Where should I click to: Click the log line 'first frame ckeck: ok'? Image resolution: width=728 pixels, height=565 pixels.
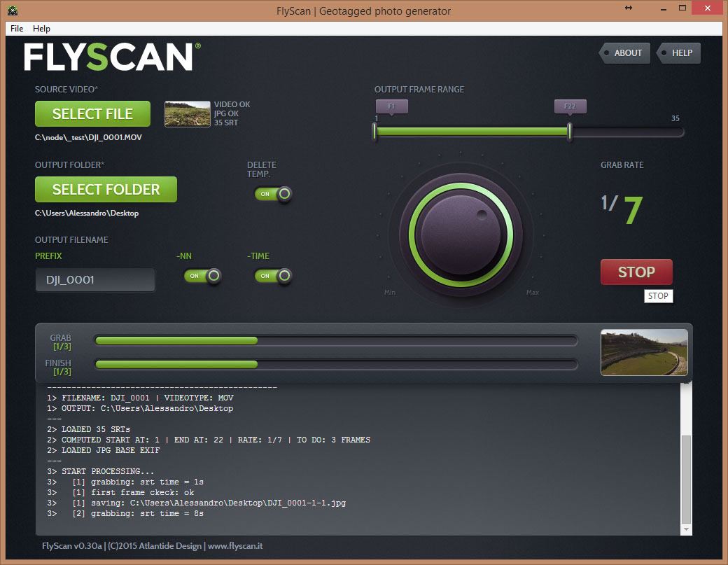pyautogui.click(x=120, y=493)
